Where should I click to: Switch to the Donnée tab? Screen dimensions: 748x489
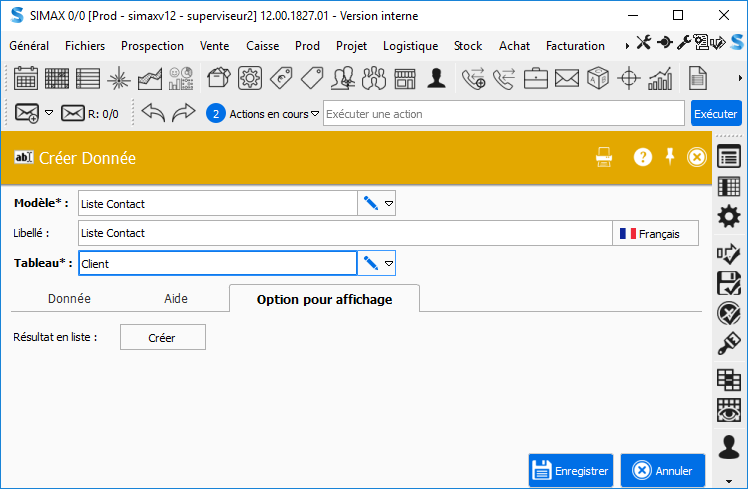[69, 298]
